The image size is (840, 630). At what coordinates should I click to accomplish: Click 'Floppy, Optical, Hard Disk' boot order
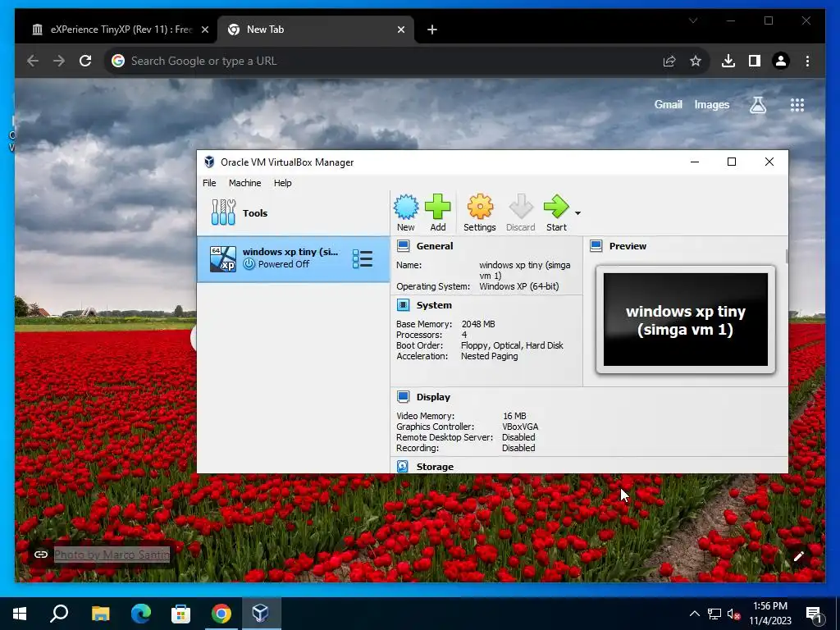512,345
